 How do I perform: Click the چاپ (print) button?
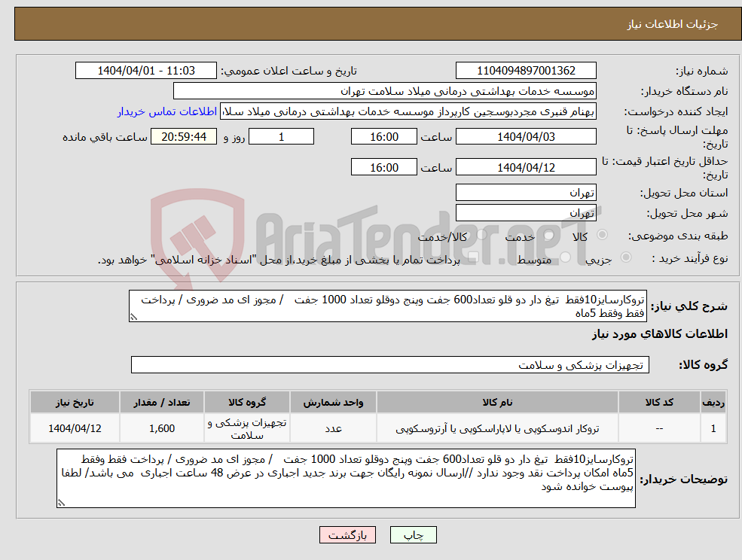413,535
